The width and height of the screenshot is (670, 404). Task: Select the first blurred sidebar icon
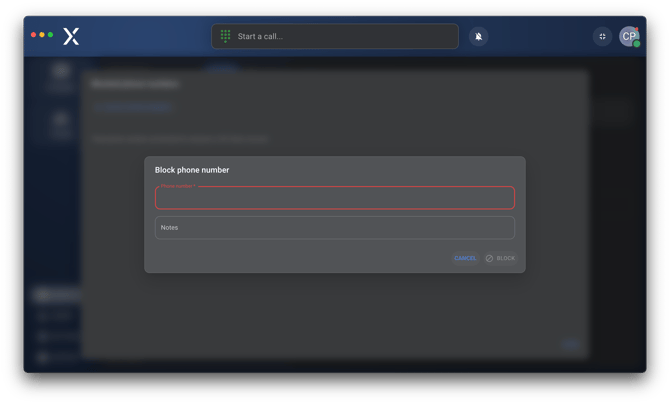[61, 73]
